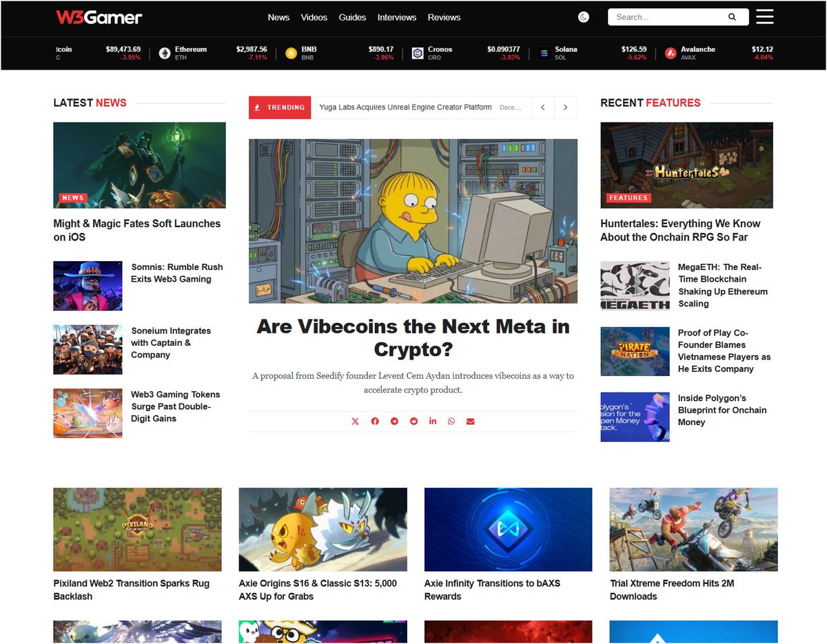The width and height of the screenshot is (827, 644).
Task: Open Proof of Play Co-Founder article
Action: [x=724, y=351]
